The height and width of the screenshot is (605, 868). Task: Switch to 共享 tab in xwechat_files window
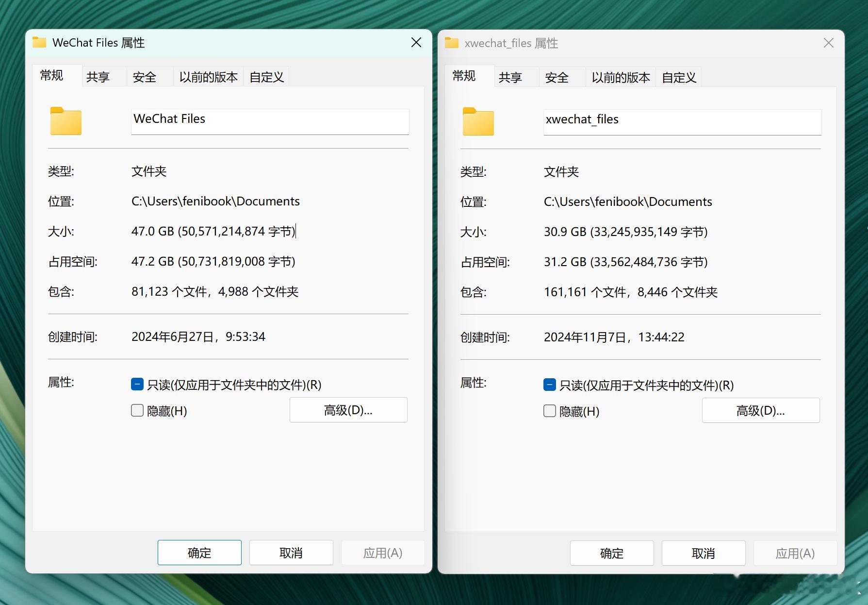click(516, 77)
